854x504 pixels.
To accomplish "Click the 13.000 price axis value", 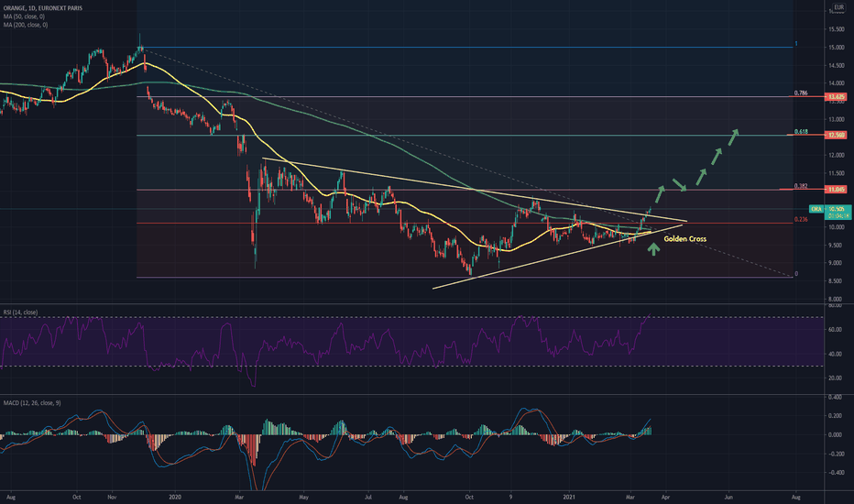I will (837, 119).
